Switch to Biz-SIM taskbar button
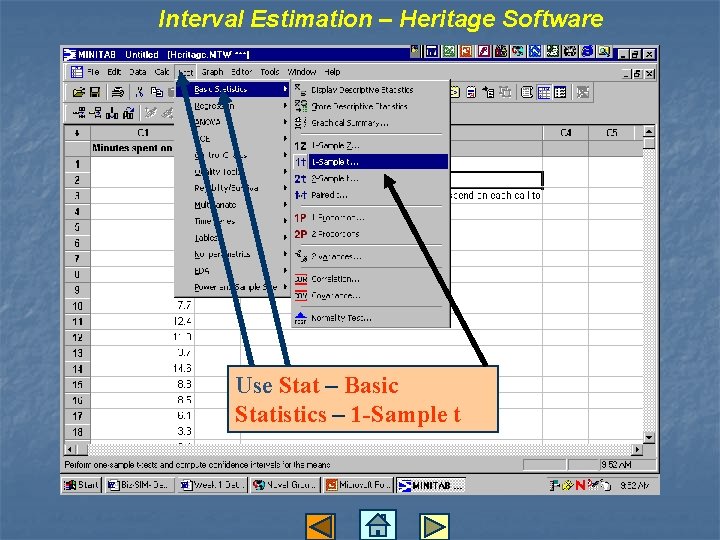 click(x=140, y=485)
